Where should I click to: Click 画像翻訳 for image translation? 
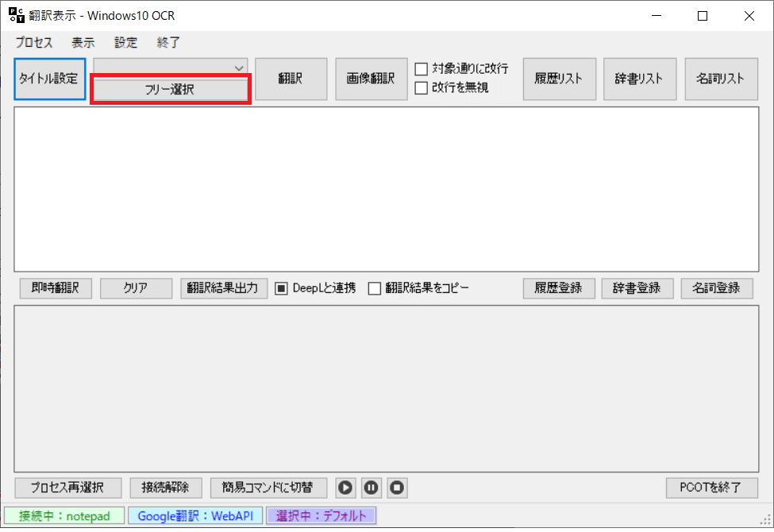click(371, 79)
